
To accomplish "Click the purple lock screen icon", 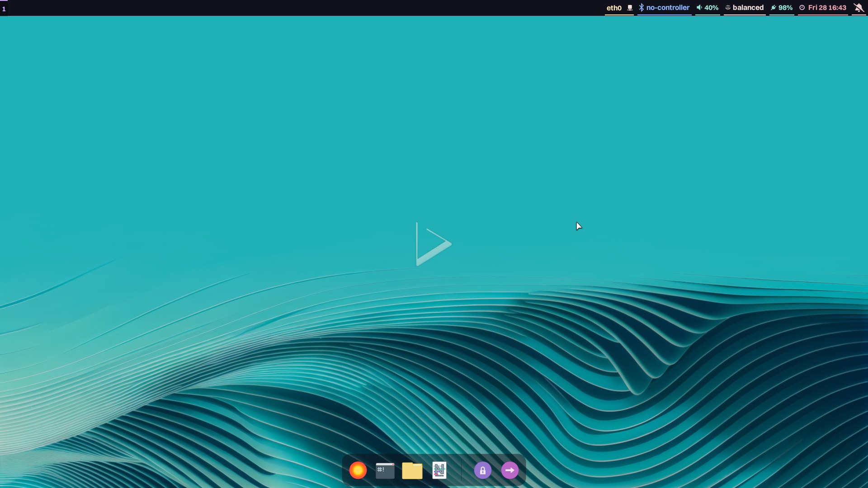I will point(482,470).
